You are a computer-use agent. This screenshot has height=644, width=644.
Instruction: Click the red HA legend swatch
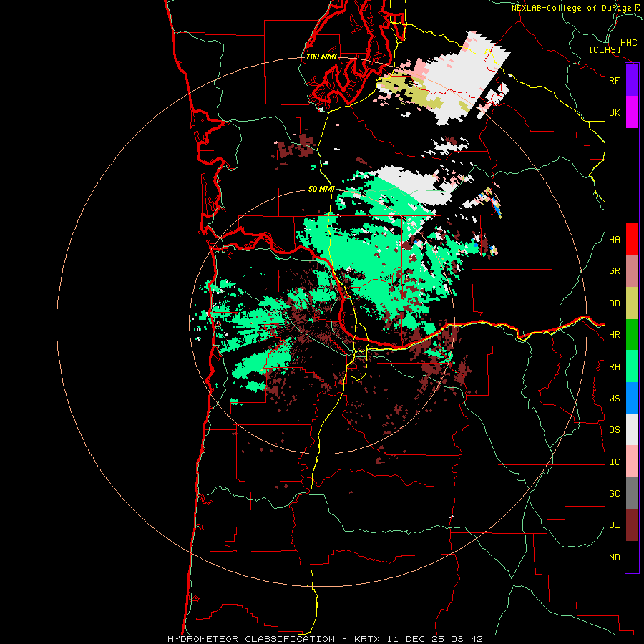(x=632, y=239)
